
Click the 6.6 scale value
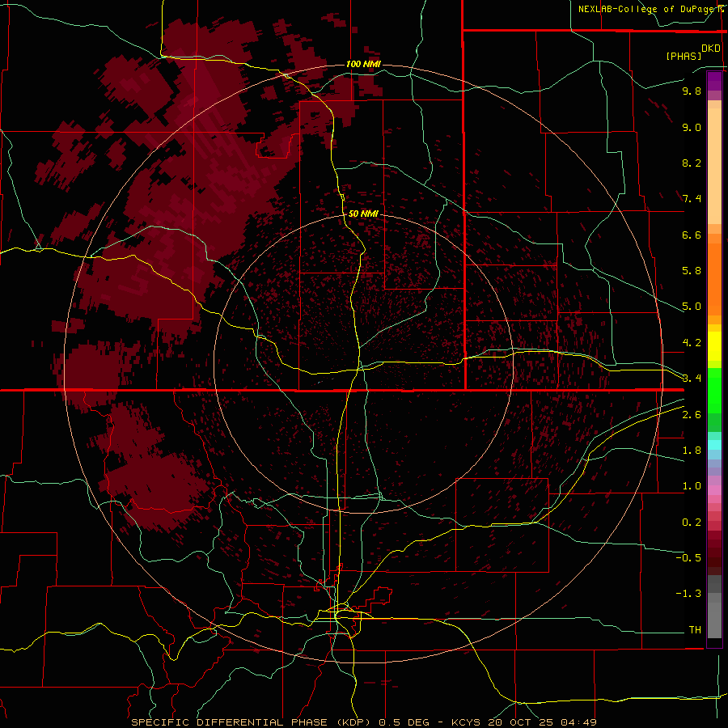coord(692,235)
